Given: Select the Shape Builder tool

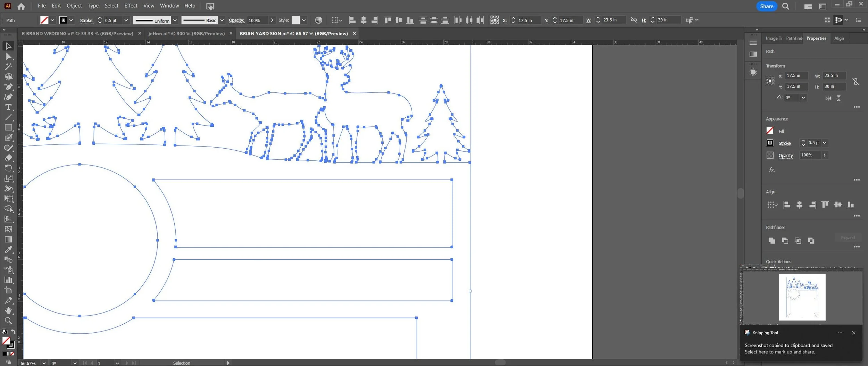Looking at the screenshot, I should 8,209.
